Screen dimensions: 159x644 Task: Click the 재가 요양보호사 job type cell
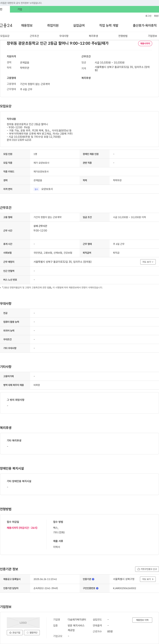(x=41, y=163)
